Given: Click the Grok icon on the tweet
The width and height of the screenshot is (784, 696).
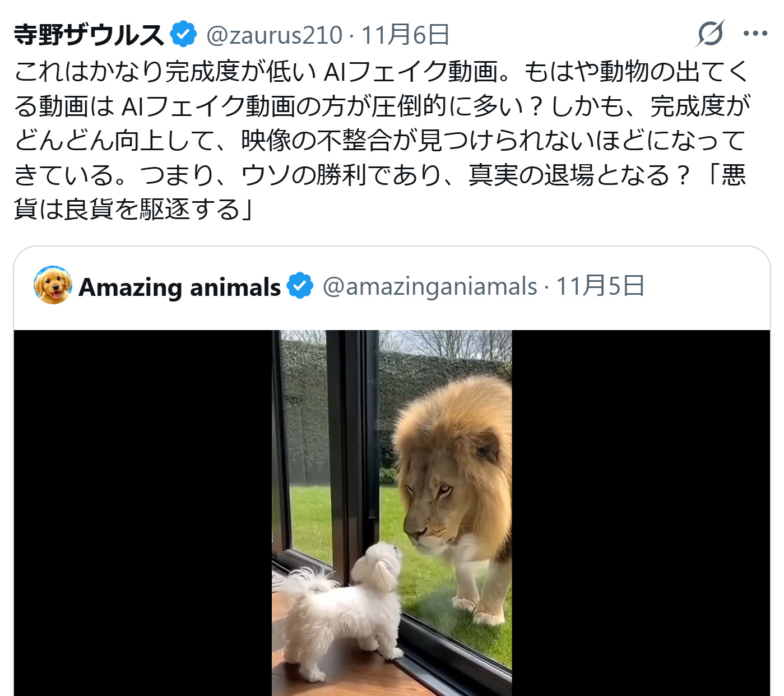Looking at the screenshot, I should coord(711,34).
